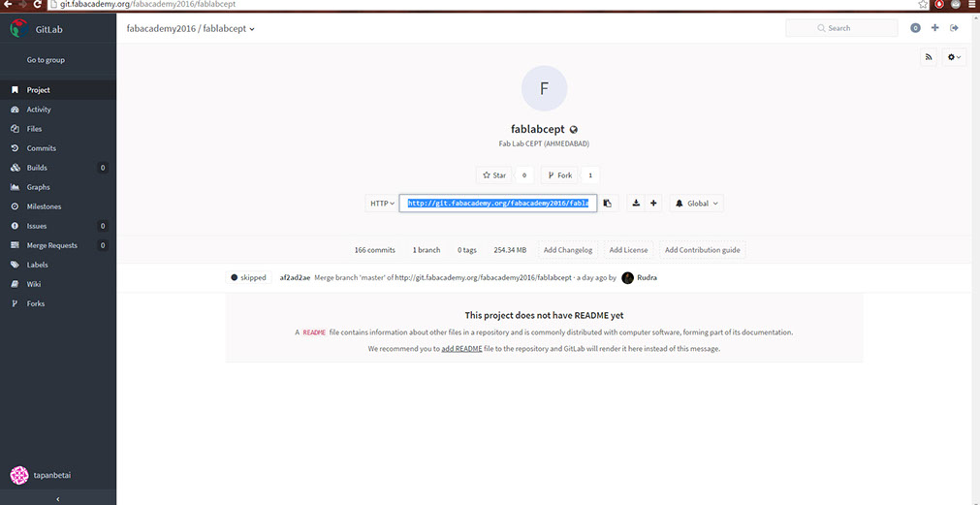Image resolution: width=980 pixels, height=505 pixels.
Task: Click the browser back arrow
Action: [8, 4]
